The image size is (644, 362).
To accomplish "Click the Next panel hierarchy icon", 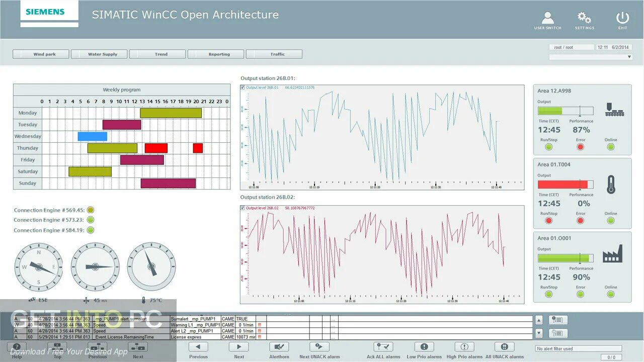I will [x=138, y=347].
